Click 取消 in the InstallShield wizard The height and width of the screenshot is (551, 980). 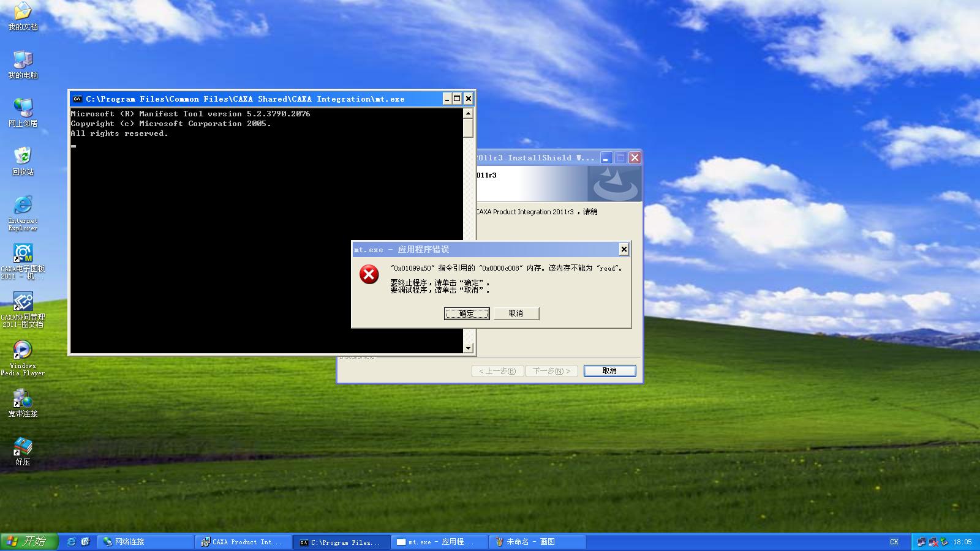pos(609,371)
